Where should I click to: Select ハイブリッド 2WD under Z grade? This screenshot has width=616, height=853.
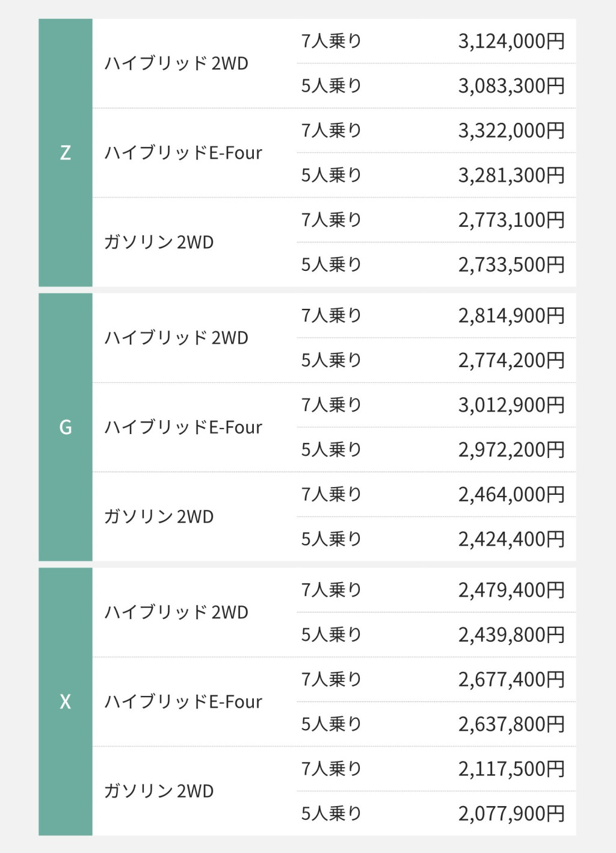176,64
